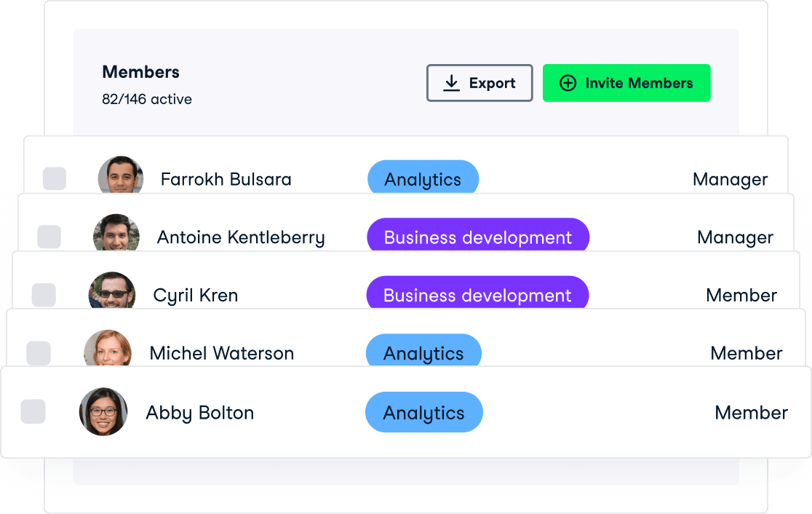Select Antoine Kentleberry's row checkbox

49,236
